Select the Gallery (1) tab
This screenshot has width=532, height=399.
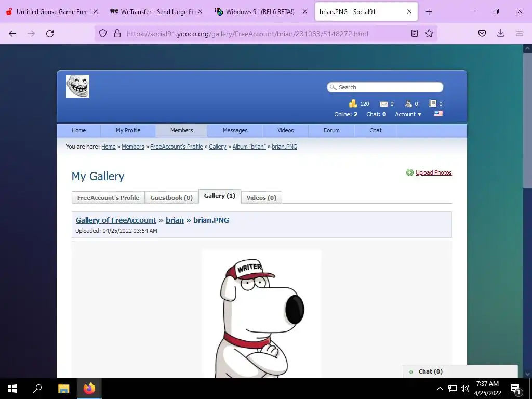coord(220,196)
